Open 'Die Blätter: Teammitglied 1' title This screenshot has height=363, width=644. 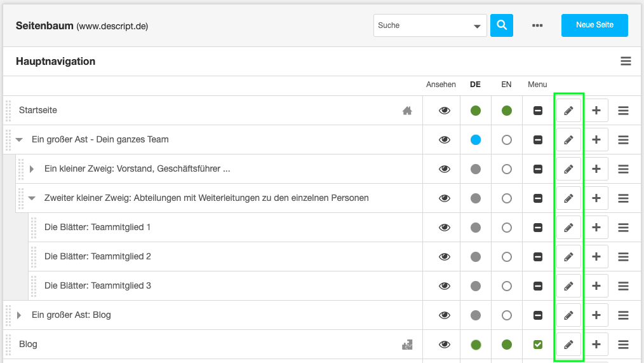point(97,228)
